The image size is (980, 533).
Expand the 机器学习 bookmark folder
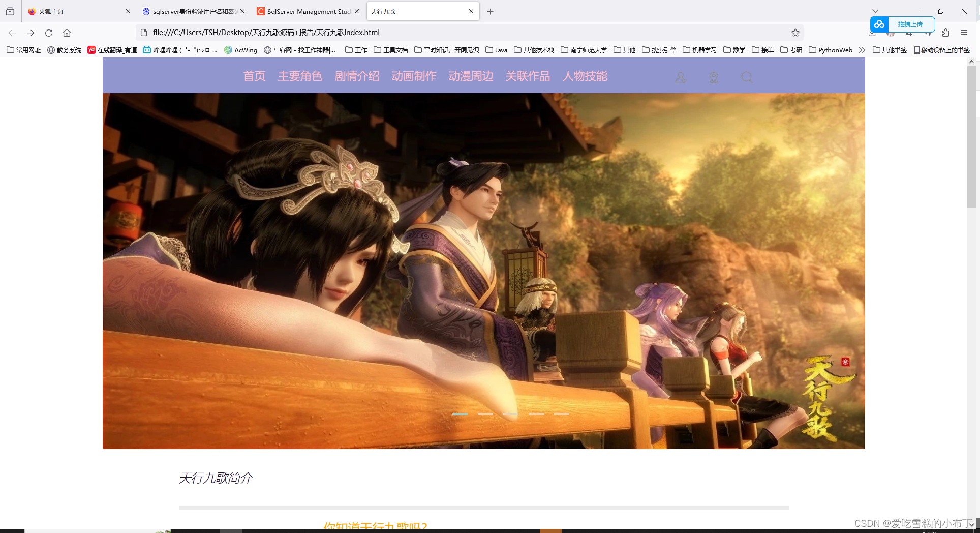coord(699,50)
